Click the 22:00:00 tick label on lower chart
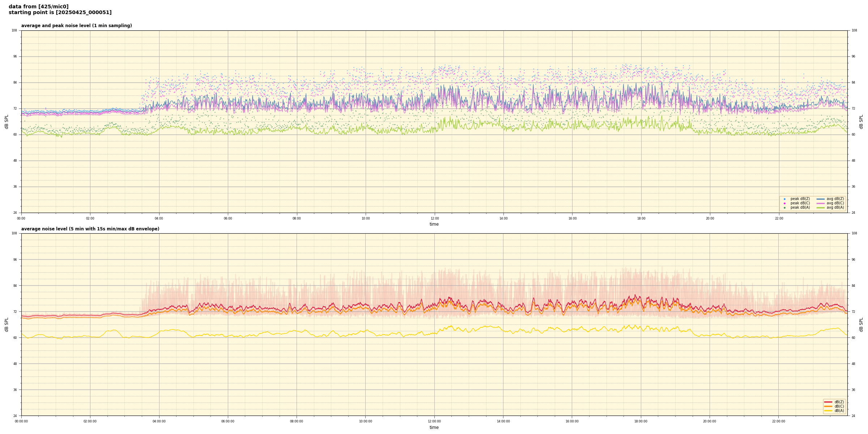 (x=778, y=421)
